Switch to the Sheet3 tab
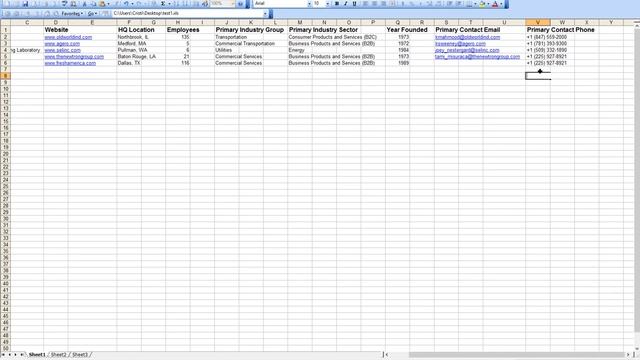Viewport: 640px width, 360px height. click(80, 355)
